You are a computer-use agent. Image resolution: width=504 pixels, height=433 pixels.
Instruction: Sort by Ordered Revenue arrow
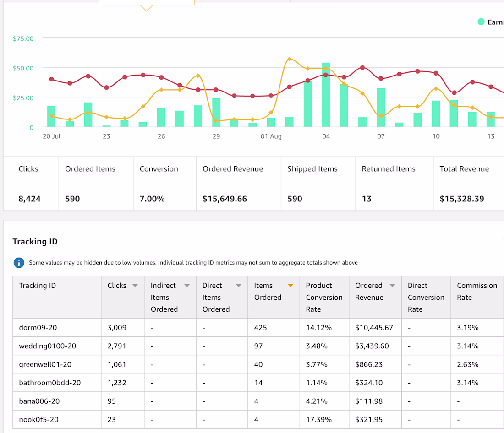coord(392,286)
